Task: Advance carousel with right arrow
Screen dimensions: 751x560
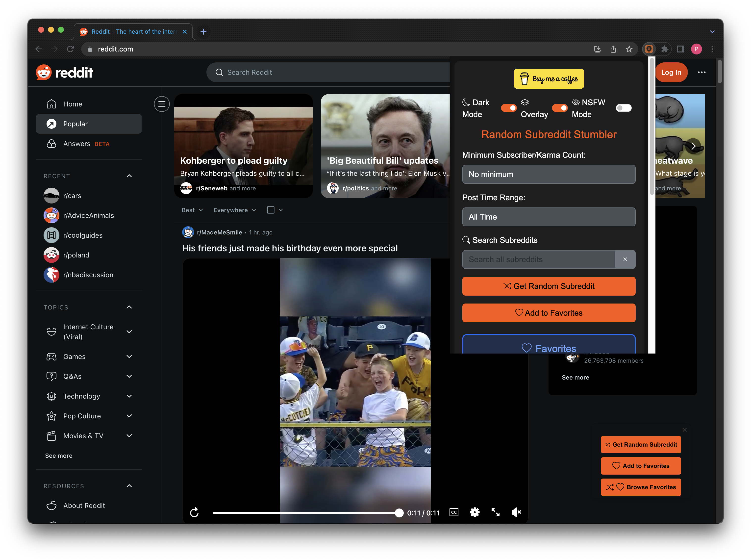Action: tap(693, 146)
